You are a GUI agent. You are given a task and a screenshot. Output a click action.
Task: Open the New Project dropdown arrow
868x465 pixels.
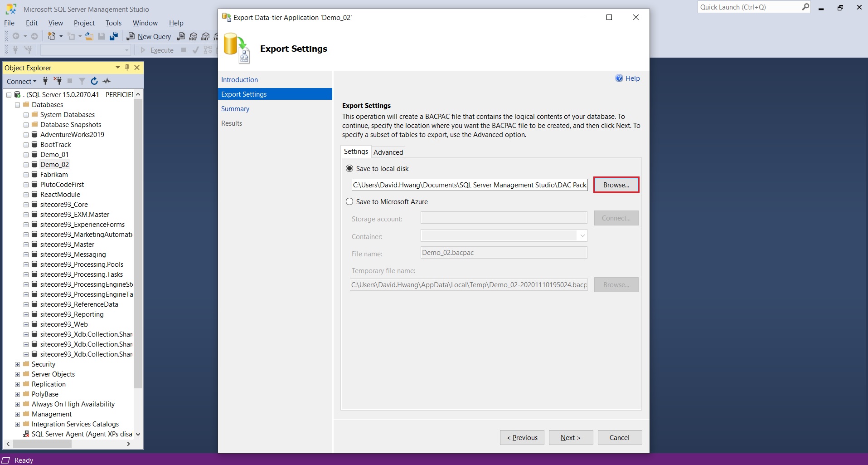pos(61,36)
